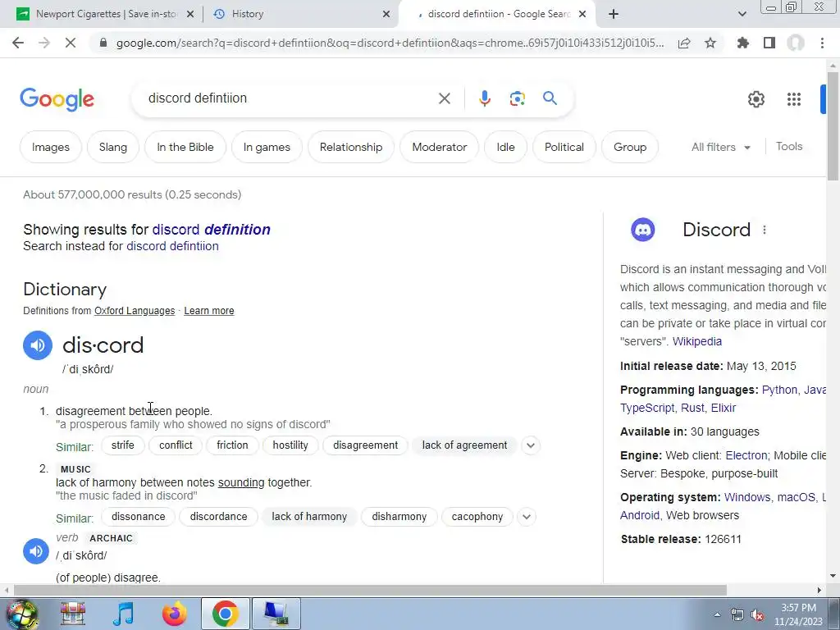This screenshot has width=840, height=630.
Task: Open the All filters dropdown
Action: coord(720,148)
